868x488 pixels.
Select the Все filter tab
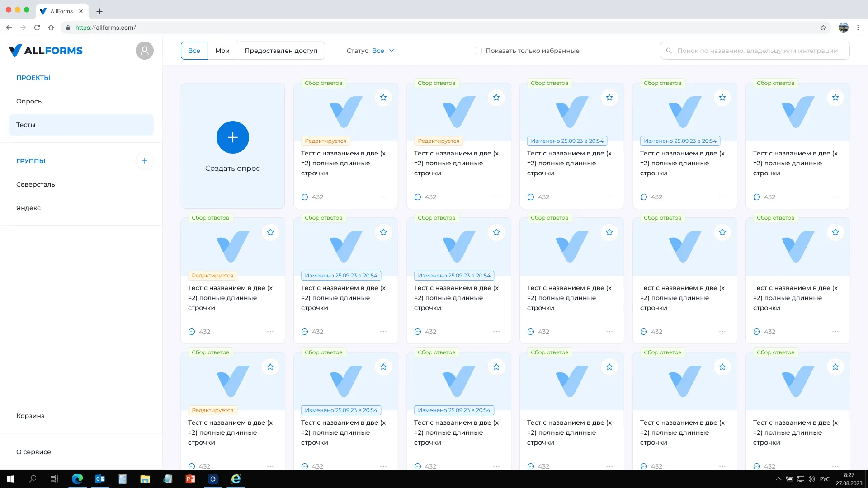pos(194,51)
